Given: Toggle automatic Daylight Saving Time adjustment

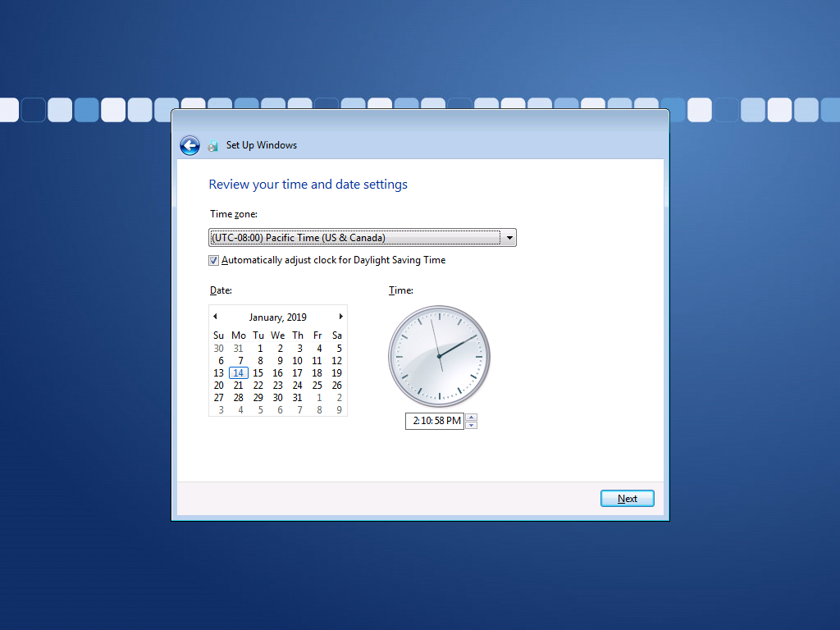Looking at the screenshot, I should click(x=214, y=260).
